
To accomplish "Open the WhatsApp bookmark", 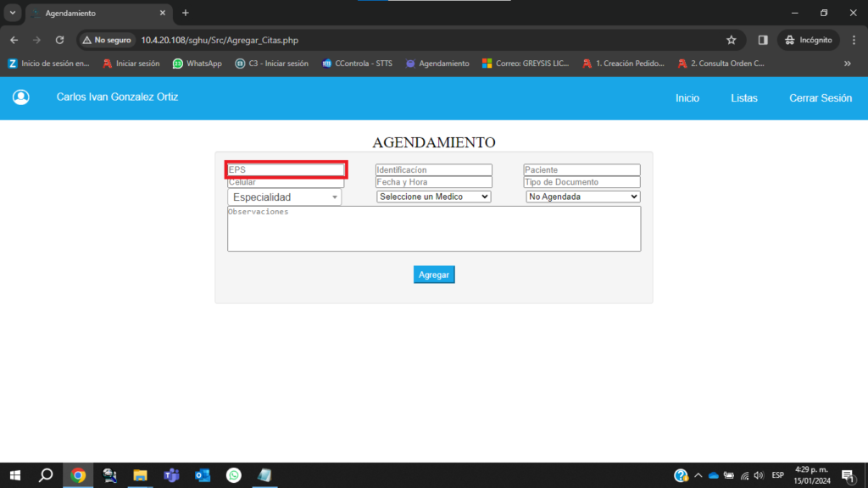I will 197,64.
